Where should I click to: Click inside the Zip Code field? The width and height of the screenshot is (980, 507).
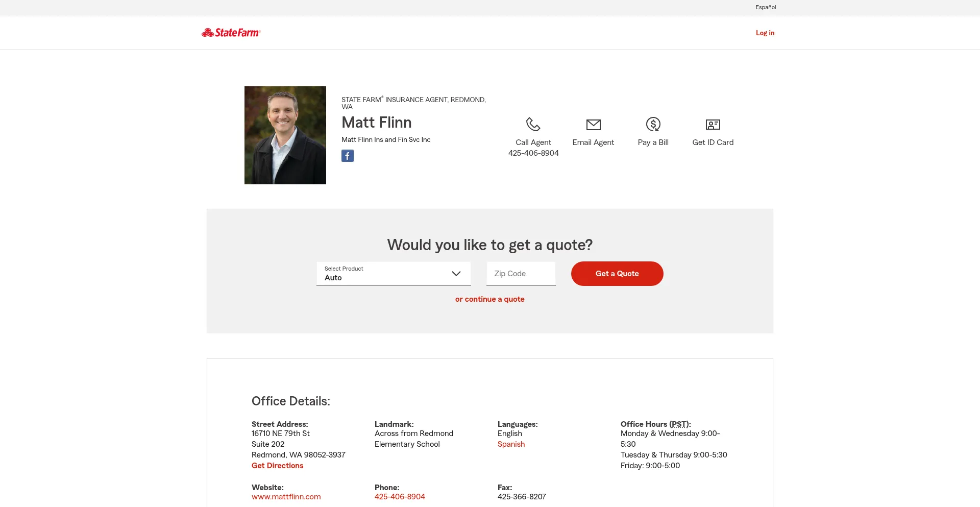click(521, 274)
